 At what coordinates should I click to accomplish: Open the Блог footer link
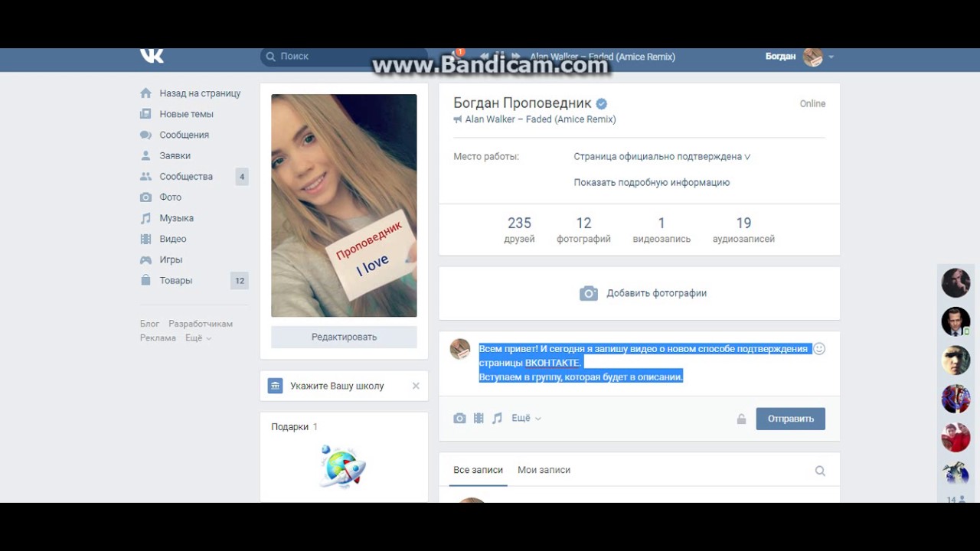pos(149,324)
